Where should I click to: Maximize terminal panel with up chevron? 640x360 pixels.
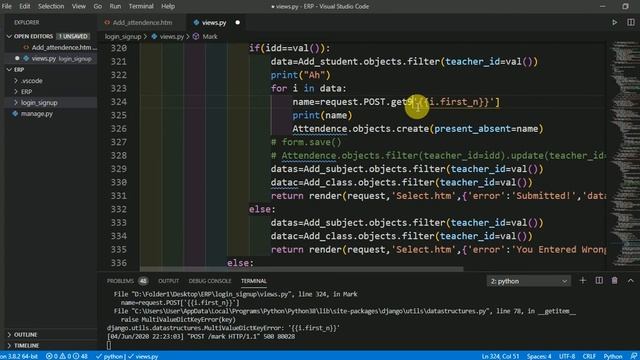tap(630, 281)
